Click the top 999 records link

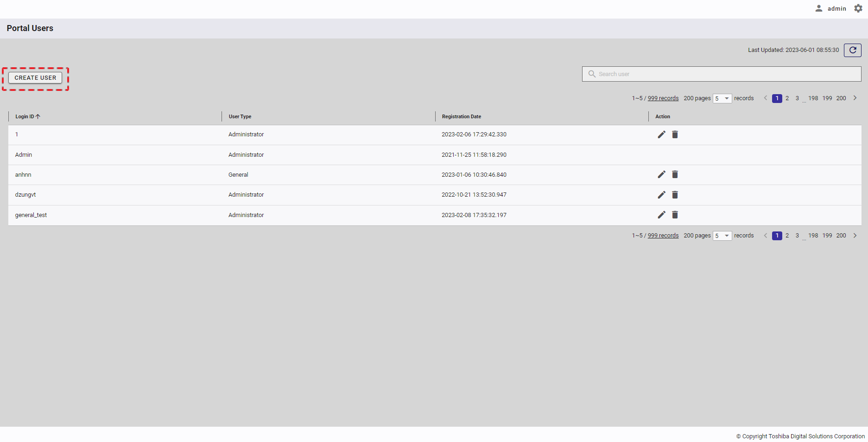(663, 98)
